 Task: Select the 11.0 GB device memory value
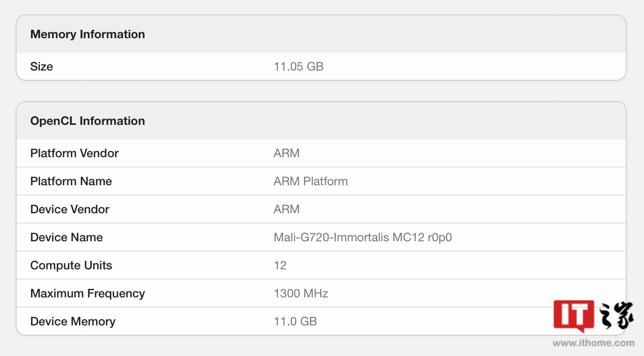(x=295, y=322)
